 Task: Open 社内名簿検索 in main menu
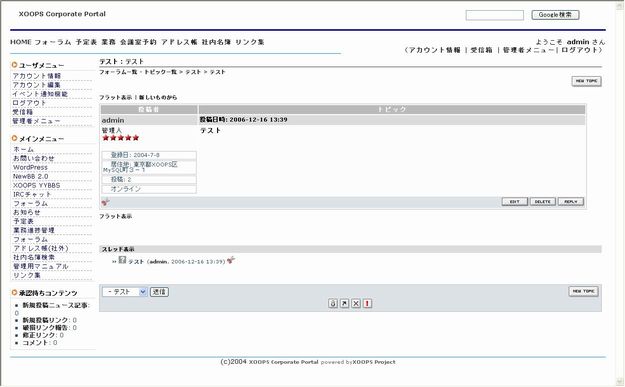(x=34, y=257)
